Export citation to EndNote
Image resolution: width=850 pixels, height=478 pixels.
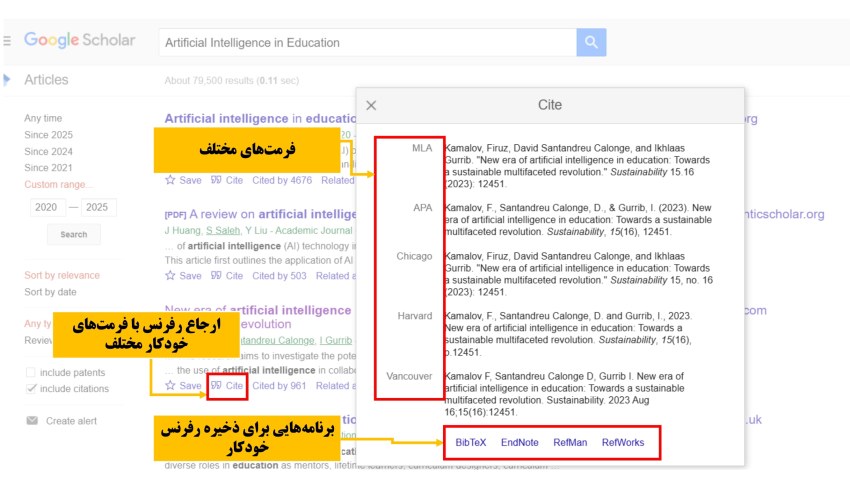[519, 442]
